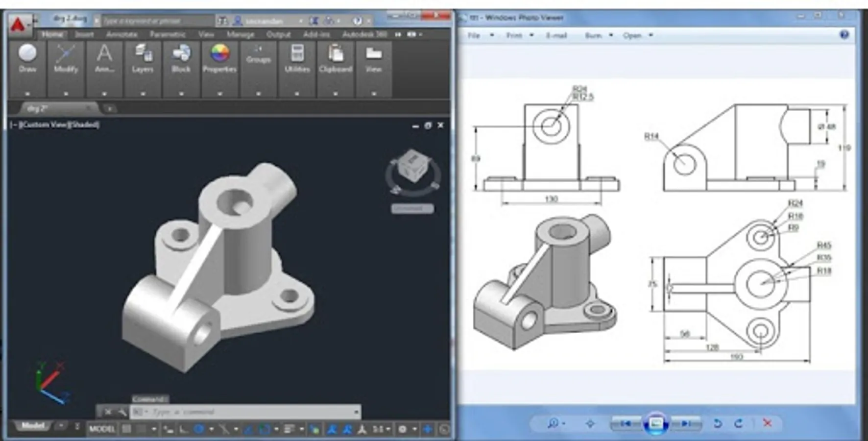Rotate image counterclockwise in Photo Viewer

(x=718, y=423)
